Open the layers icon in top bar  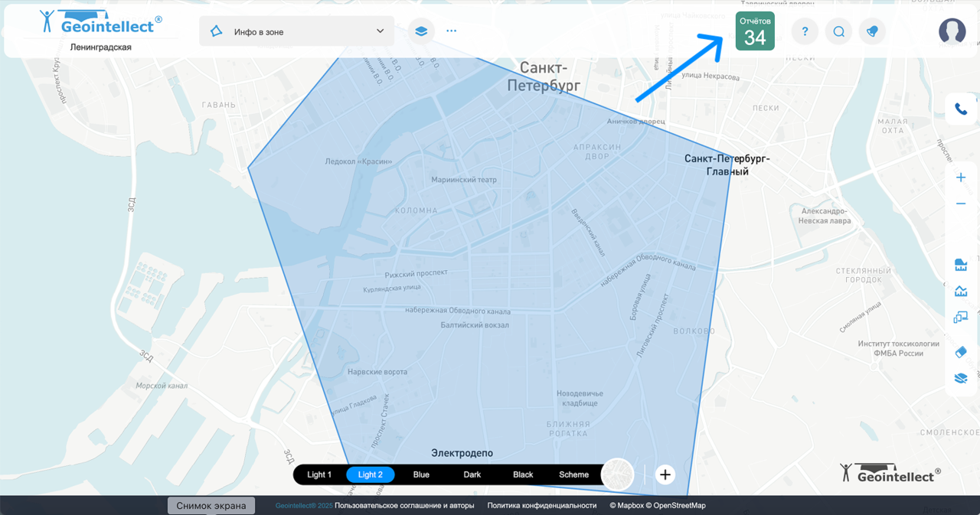(x=420, y=31)
